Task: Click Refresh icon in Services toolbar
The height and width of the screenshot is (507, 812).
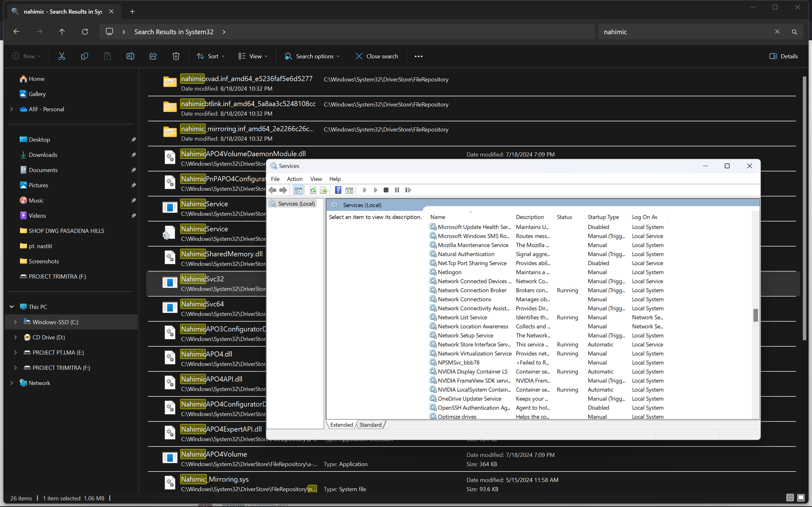Action: point(313,190)
